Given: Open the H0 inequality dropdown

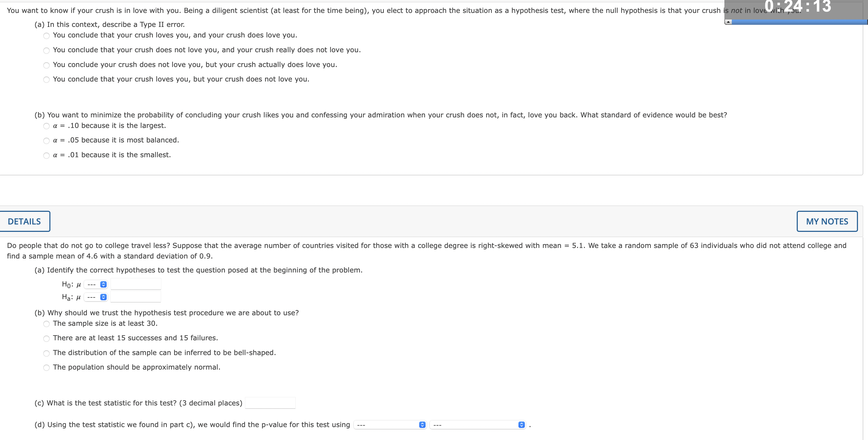Looking at the screenshot, I should pyautogui.click(x=96, y=284).
